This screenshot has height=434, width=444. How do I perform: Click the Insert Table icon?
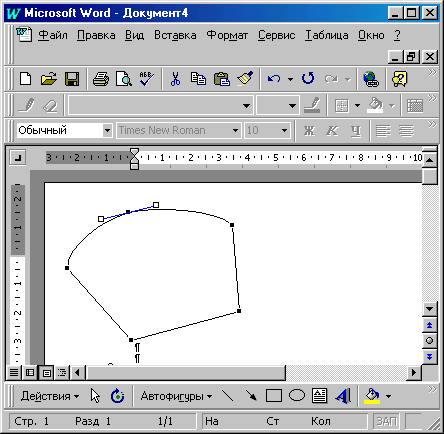point(415,106)
